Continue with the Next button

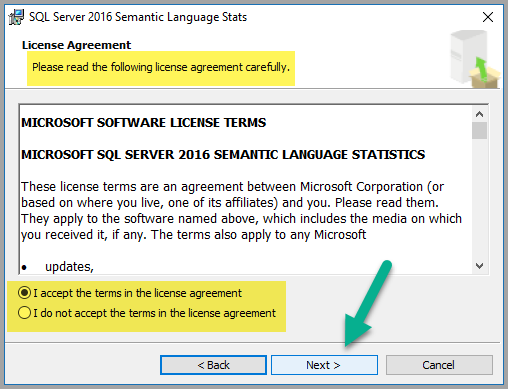click(x=324, y=365)
